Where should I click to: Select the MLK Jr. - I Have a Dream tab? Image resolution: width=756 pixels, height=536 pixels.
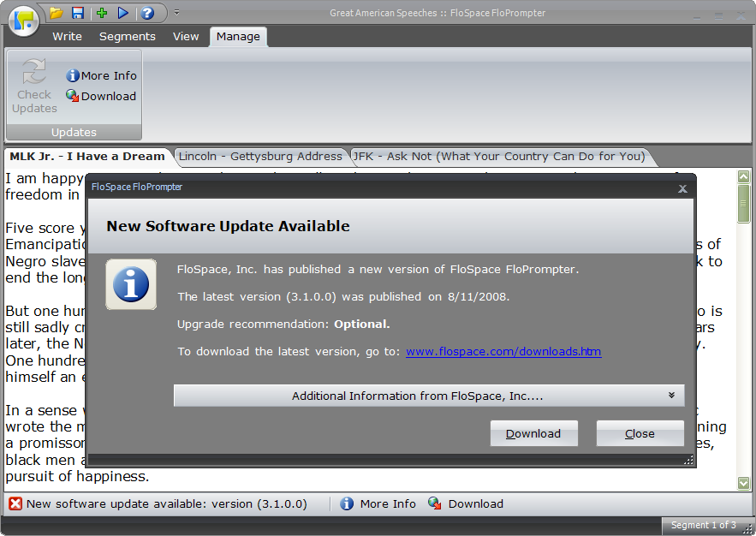pyautogui.click(x=87, y=157)
